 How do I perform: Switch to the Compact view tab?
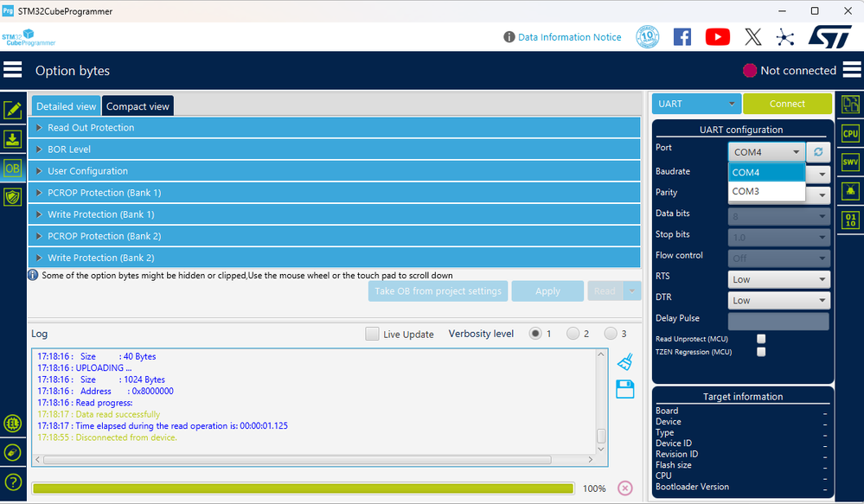coord(138,106)
